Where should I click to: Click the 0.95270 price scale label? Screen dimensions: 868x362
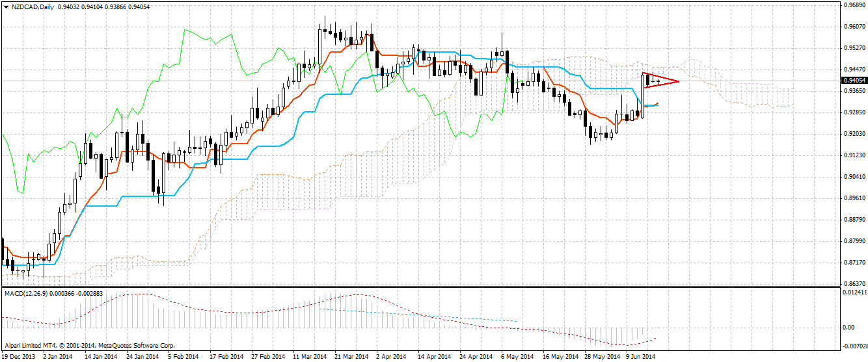[853, 48]
